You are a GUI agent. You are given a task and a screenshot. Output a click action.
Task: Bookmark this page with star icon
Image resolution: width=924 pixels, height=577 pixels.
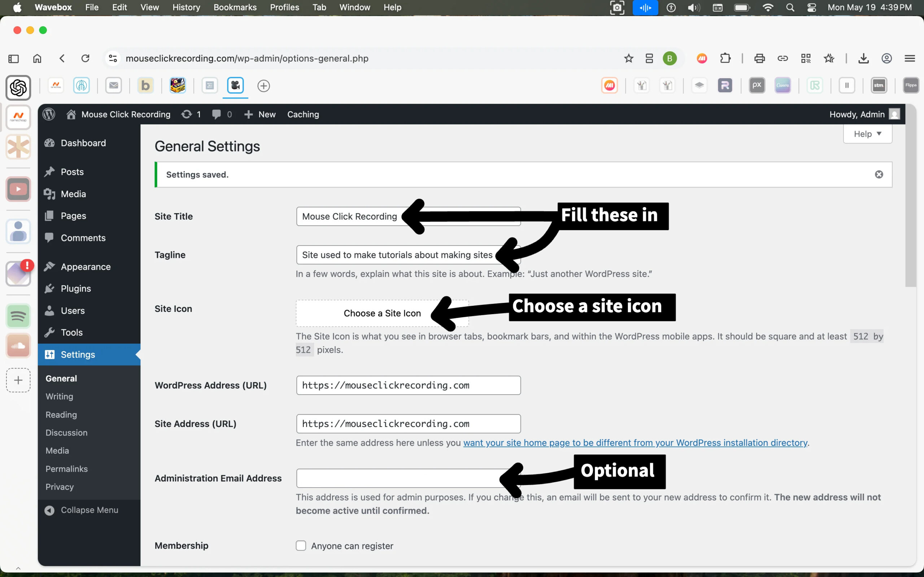tap(628, 58)
